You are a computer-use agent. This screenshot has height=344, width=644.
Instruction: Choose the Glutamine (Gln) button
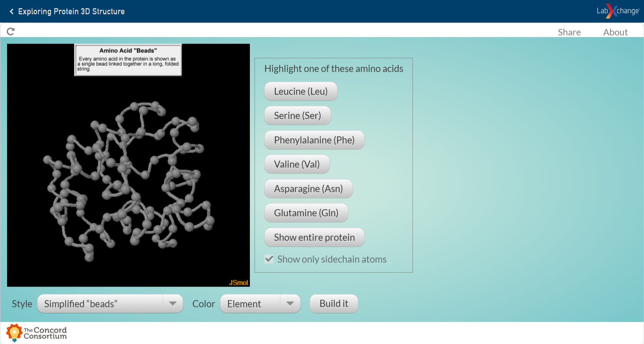[x=306, y=213]
